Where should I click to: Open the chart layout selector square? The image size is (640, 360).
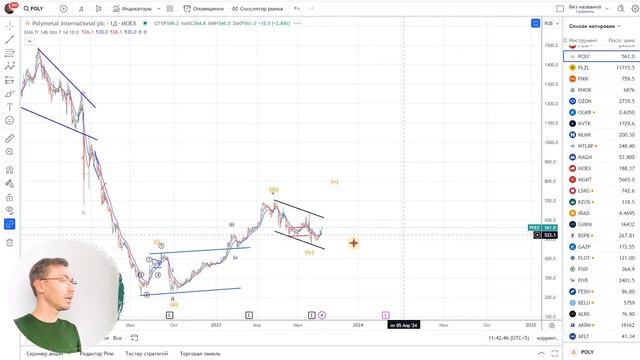tap(560, 9)
